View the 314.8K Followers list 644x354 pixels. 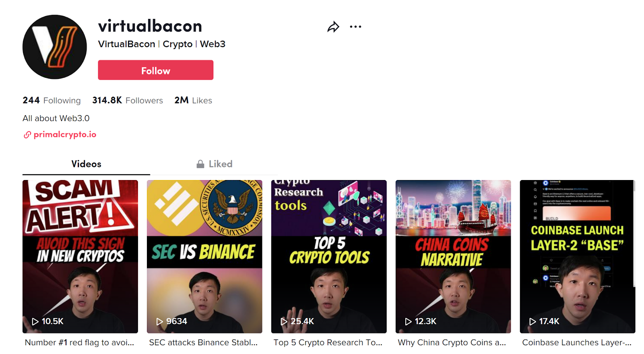point(128,100)
